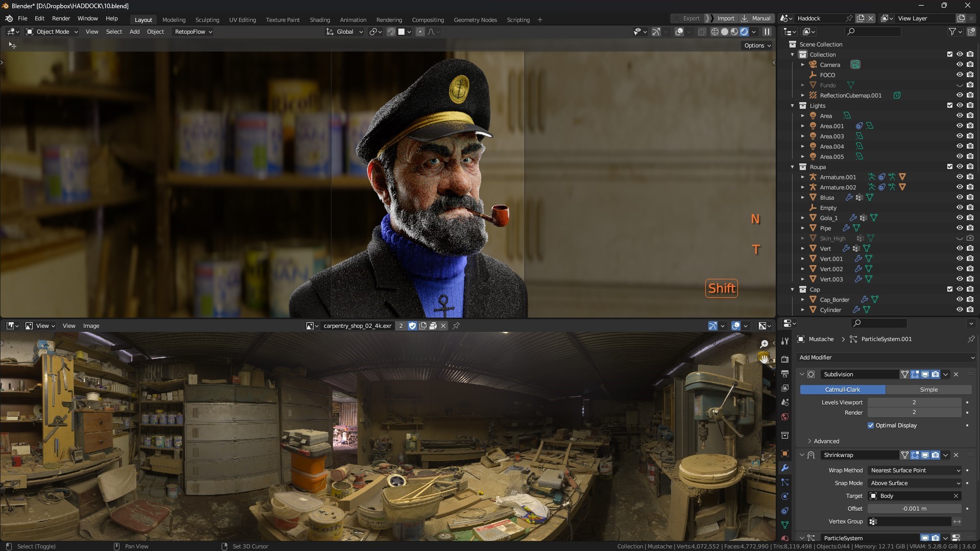The width and height of the screenshot is (980, 551).
Task: Open the RetopoFlow dropdown menu
Action: (x=193, y=32)
